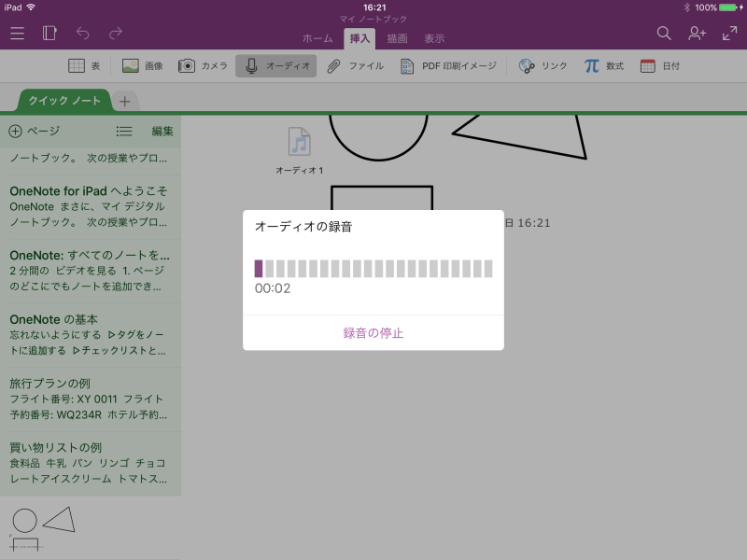
Task: Open the shapes drawing page thumbnail
Action: click(x=90, y=527)
